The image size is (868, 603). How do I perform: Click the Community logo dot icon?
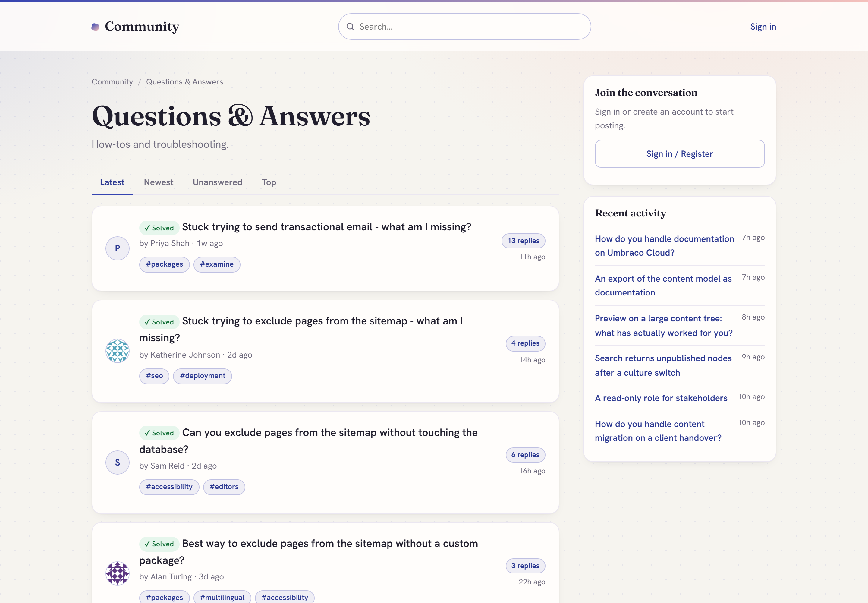[x=95, y=27]
